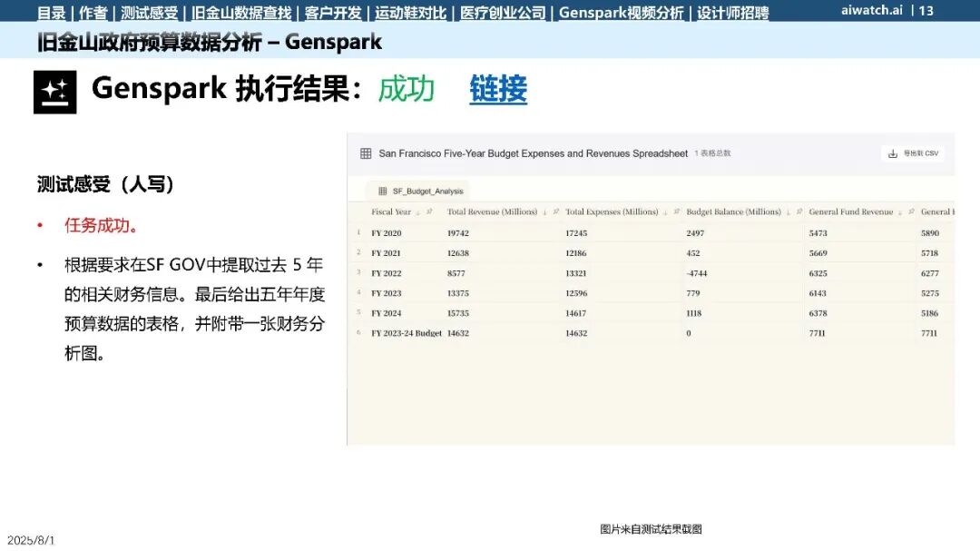The image size is (980, 551).
Task: Click the Genspark star logo icon
Action: 55,92
